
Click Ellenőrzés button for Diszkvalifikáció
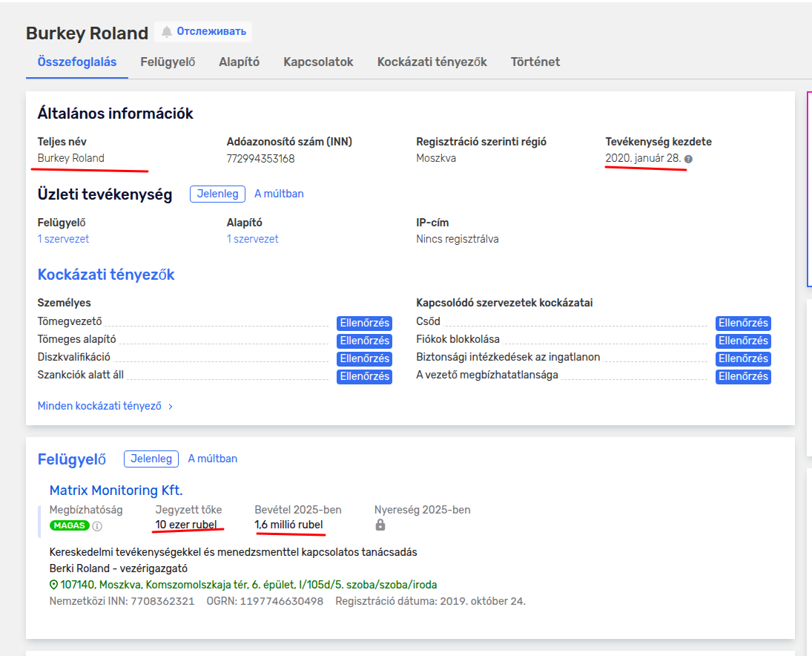pyautogui.click(x=365, y=358)
